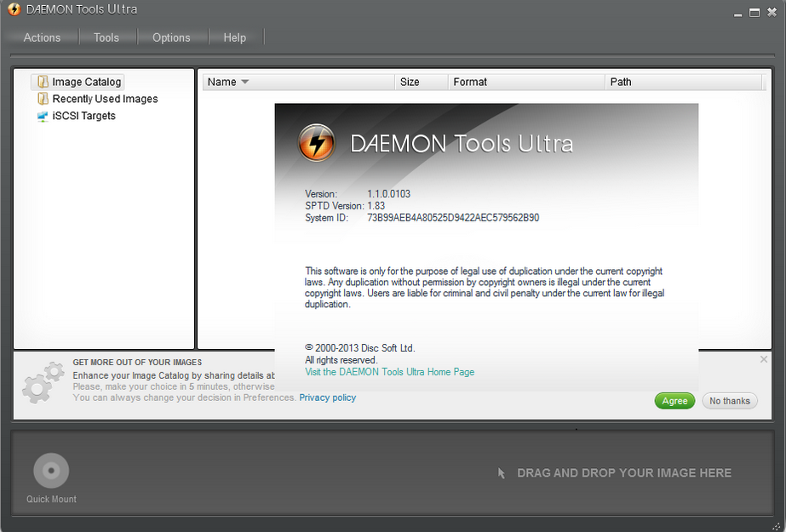Sort by the Format column header

[x=526, y=83]
